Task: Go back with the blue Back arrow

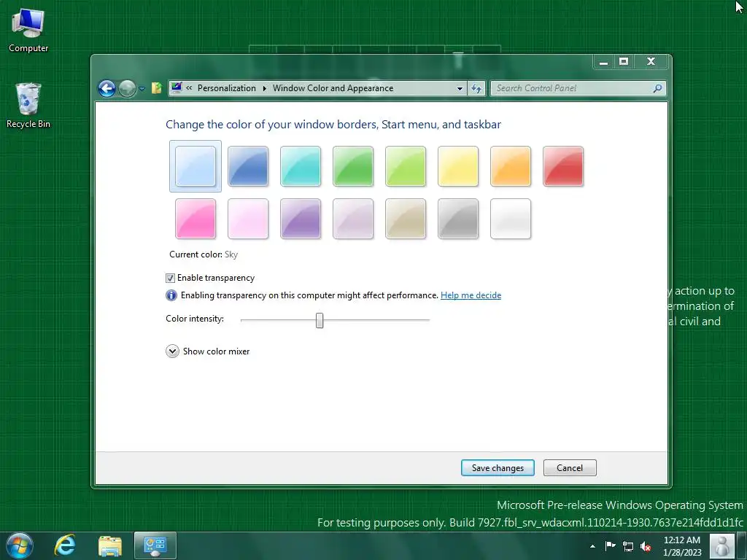Action: [107, 88]
